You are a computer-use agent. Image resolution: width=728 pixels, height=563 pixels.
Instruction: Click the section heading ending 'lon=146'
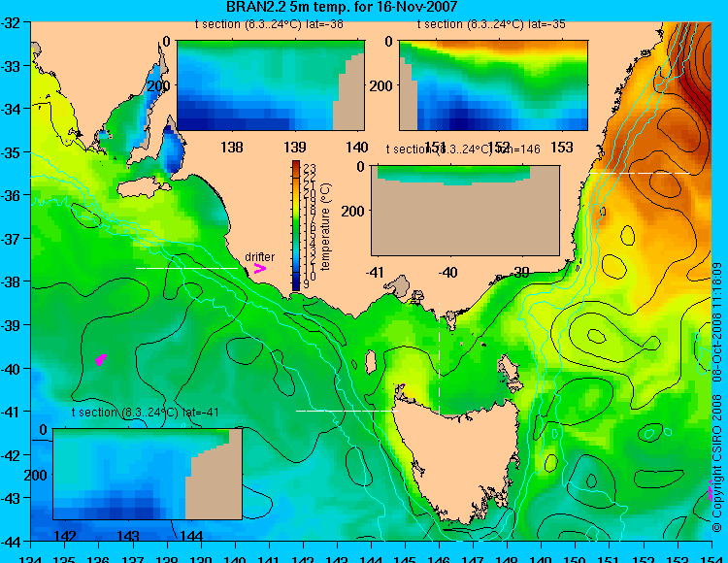[x=463, y=149]
